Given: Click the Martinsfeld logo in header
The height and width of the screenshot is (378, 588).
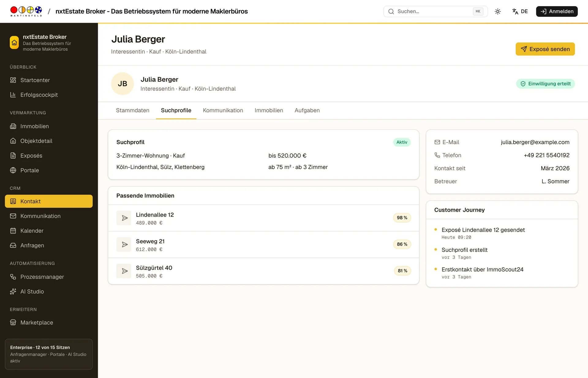Looking at the screenshot, I should click(x=26, y=11).
